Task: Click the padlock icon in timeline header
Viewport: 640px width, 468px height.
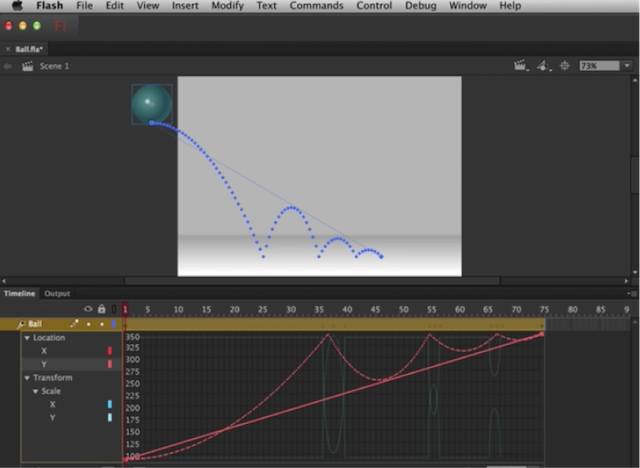Action: pos(101,309)
